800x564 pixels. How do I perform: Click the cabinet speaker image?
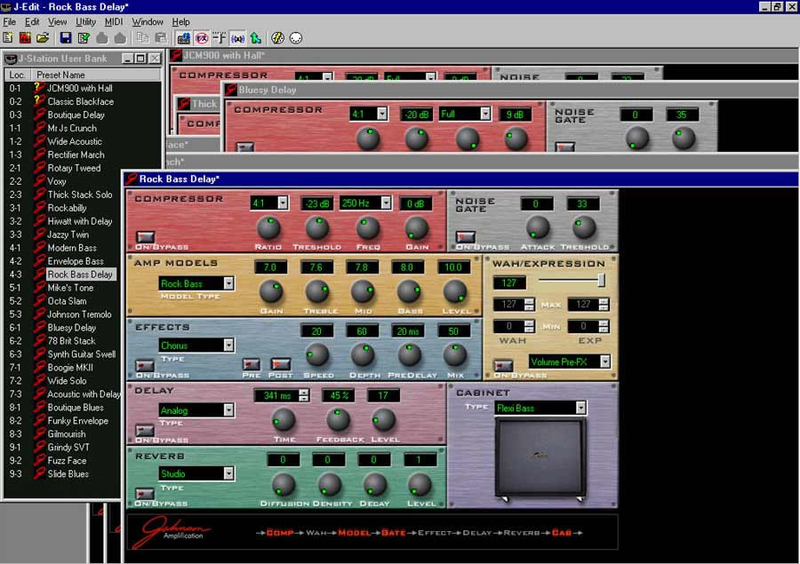tap(540, 457)
